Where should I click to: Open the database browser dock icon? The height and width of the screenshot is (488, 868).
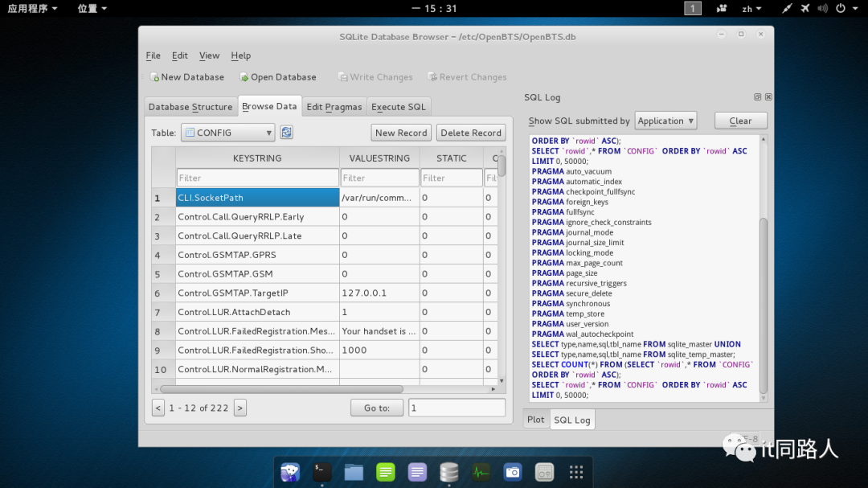[449, 472]
